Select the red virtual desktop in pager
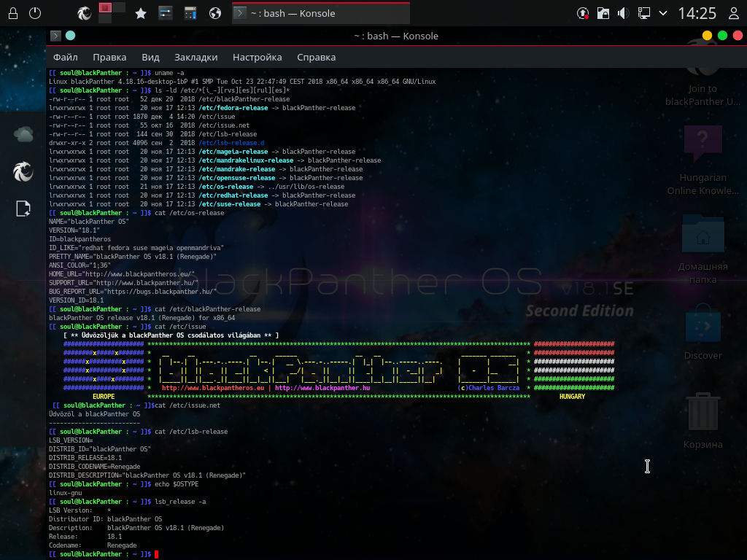This screenshot has width=747, height=560. click(105, 7)
